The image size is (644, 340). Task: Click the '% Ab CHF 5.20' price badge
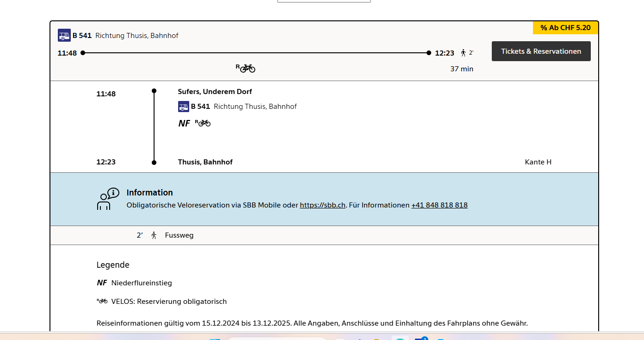coord(565,28)
